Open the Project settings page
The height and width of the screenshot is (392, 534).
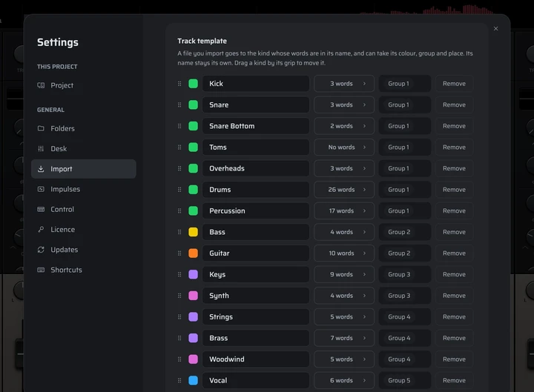click(x=83, y=85)
